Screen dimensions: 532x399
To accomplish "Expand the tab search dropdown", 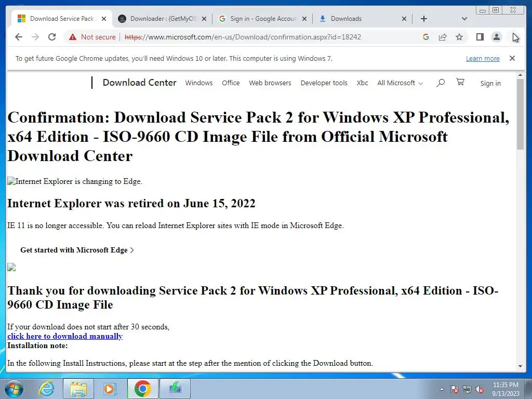I will pos(464,19).
